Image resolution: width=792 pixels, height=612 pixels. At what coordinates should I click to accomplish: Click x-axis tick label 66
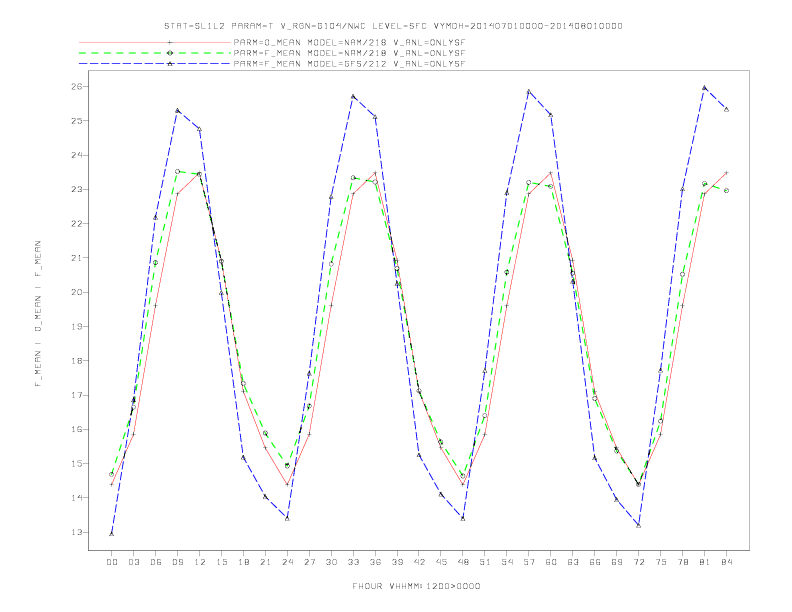pyautogui.click(x=595, y=562)
